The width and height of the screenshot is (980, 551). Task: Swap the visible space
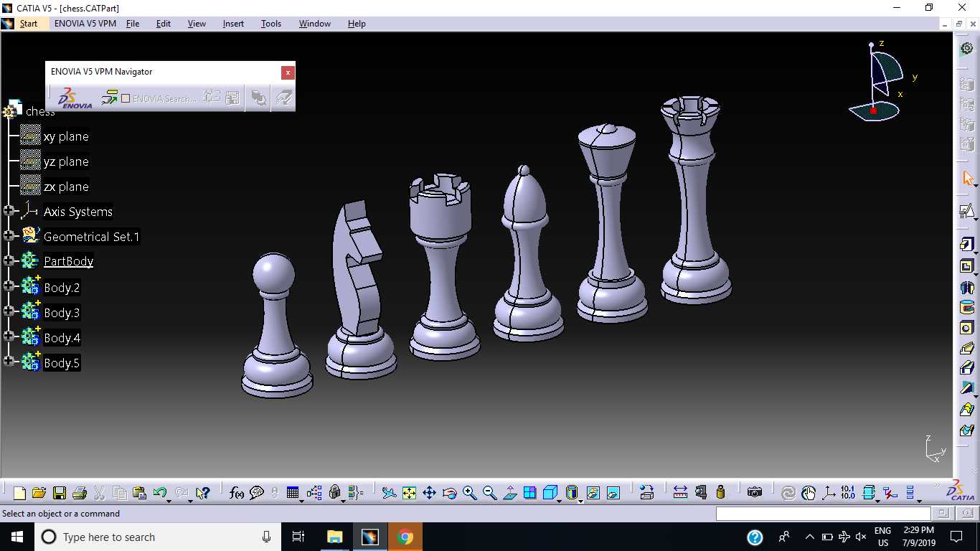coord(613,493)
